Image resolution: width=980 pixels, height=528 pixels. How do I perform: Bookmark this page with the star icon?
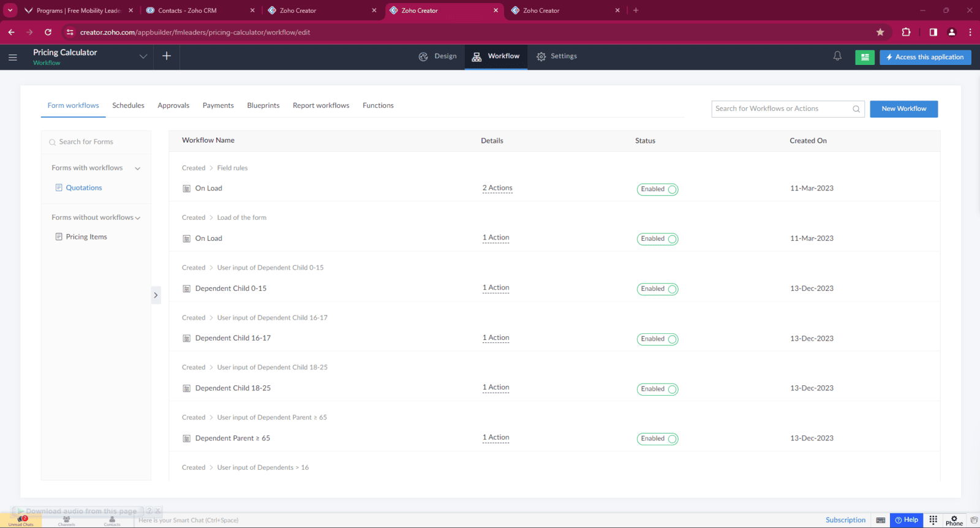tap(880, 32)
